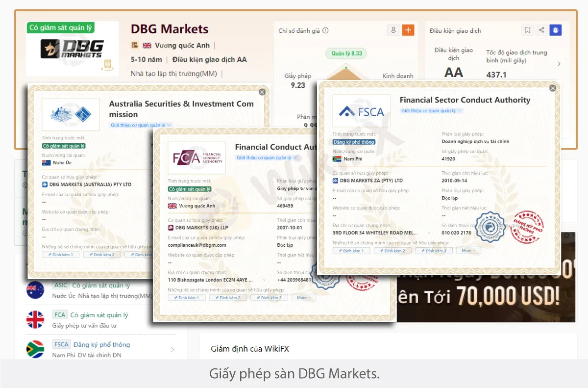Screen dimensions: 588x388
Task: Click the blue WikiFX authentication stamp on FSCA card
Action: [x=490, y=226]
